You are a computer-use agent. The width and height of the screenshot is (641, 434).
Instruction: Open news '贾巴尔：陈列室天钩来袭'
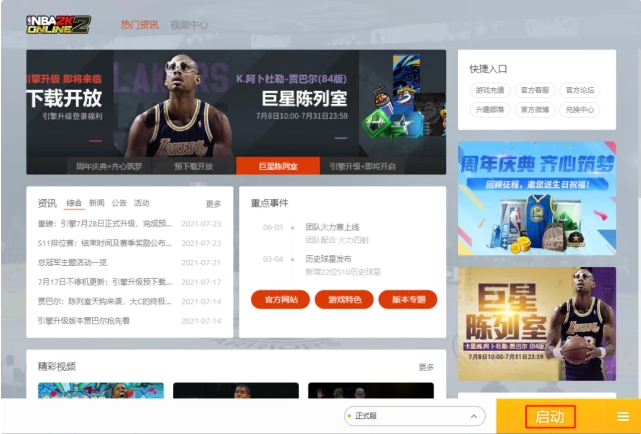tap(105, 301)
